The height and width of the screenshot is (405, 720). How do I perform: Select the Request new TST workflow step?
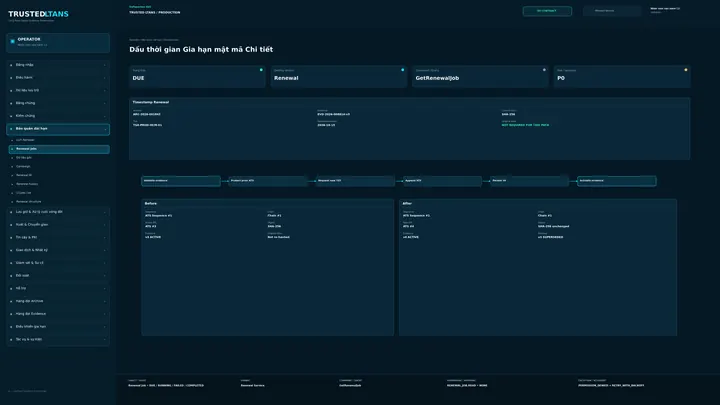click(355, 181)
